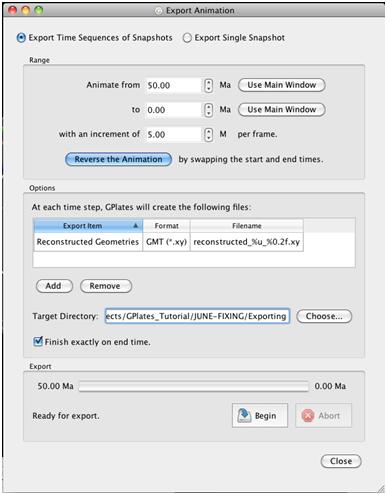Click the export progress bar
This screenshot has width=387, height=495.
(194, 386)
